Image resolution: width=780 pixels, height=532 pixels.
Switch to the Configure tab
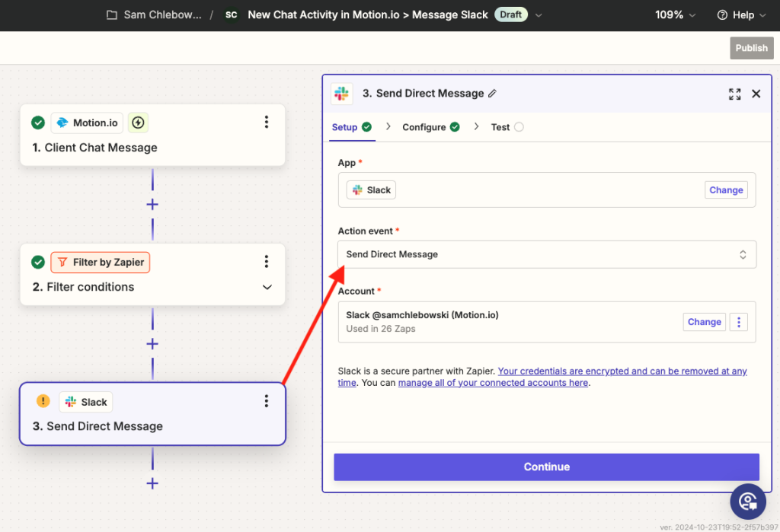pyautogui.click(x=431, y=127)
